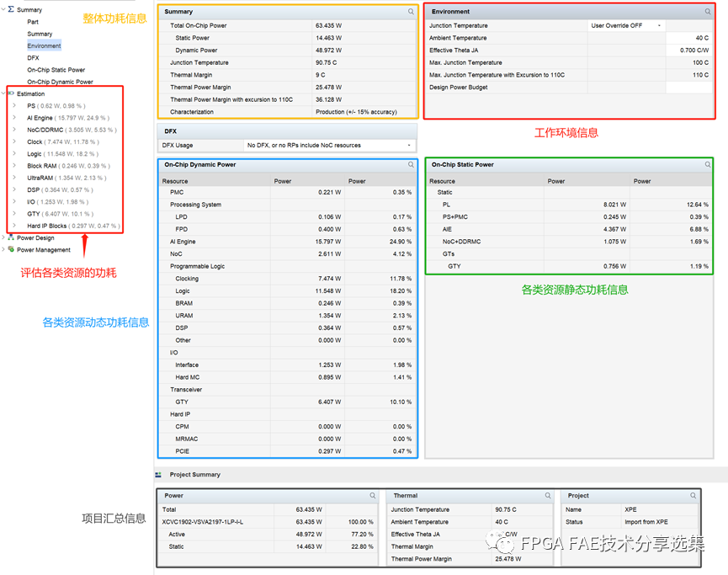Expand the Hard IP Blocks tree node
Image resolution: width=728 pixels, height=575 pixels.
[13, 226]
